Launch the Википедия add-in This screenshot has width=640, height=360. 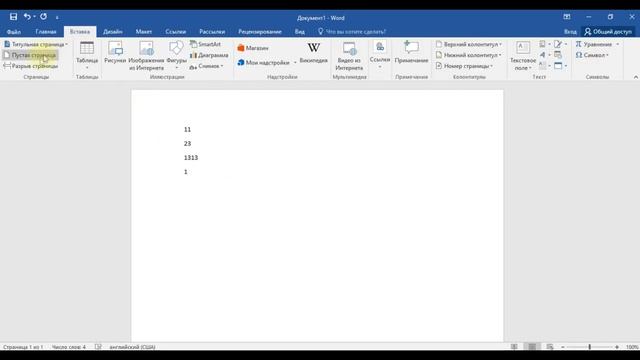[313, 53]
